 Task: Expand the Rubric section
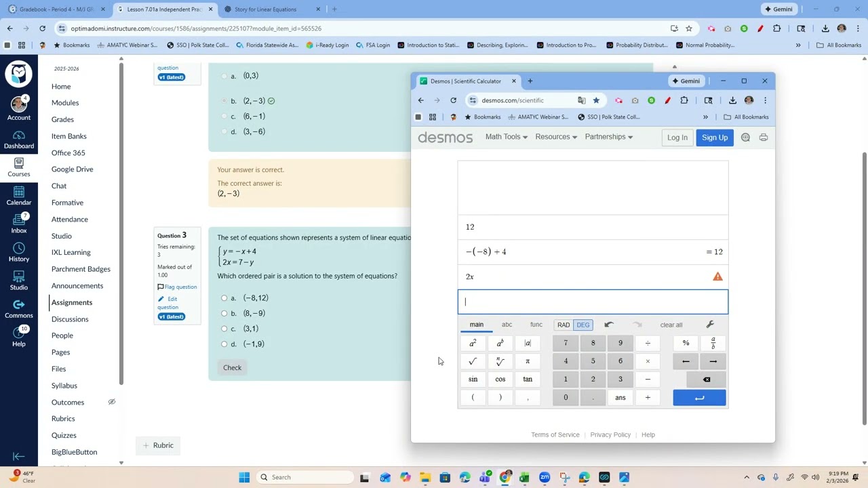pyautogui.click(x=158, y=445)
